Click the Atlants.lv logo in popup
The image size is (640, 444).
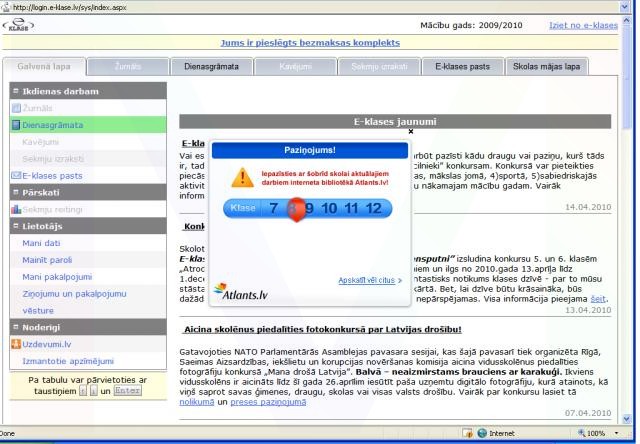[241, 292]
